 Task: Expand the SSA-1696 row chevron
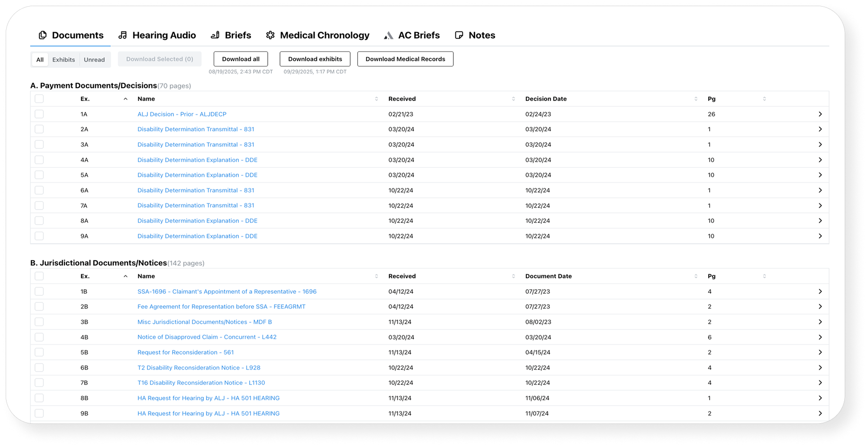coord(820,292)
